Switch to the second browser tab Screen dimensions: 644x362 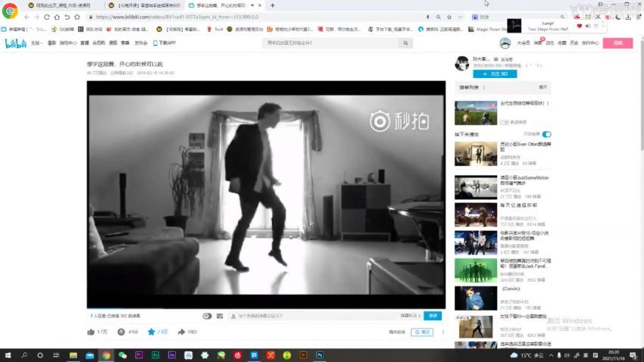tap(145, 5)
